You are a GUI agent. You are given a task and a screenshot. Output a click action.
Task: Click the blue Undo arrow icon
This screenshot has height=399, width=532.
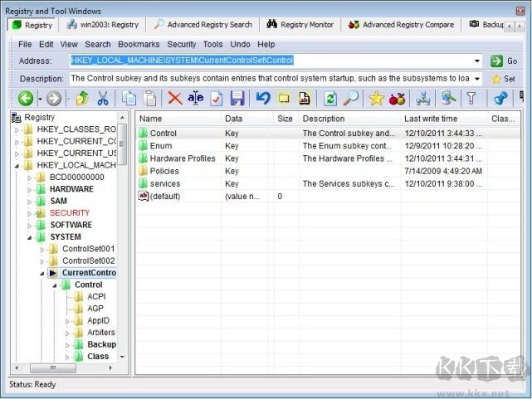tap(263, 99)
